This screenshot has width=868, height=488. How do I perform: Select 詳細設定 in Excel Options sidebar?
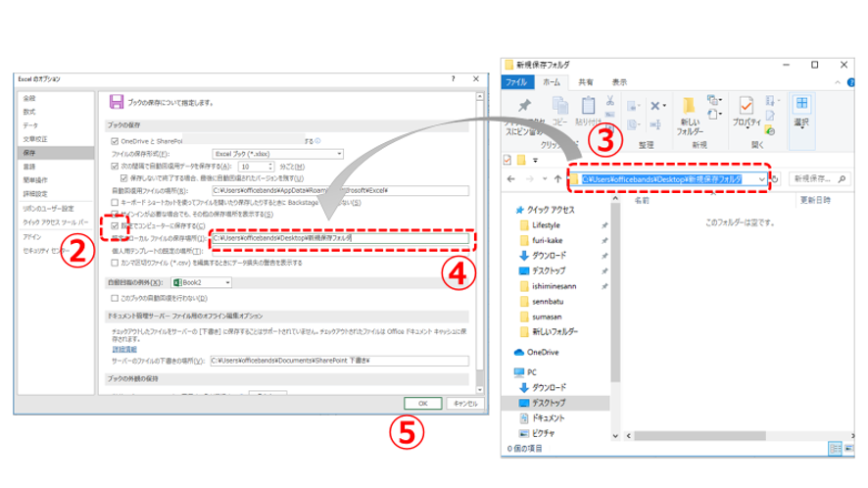pos(35,194)
